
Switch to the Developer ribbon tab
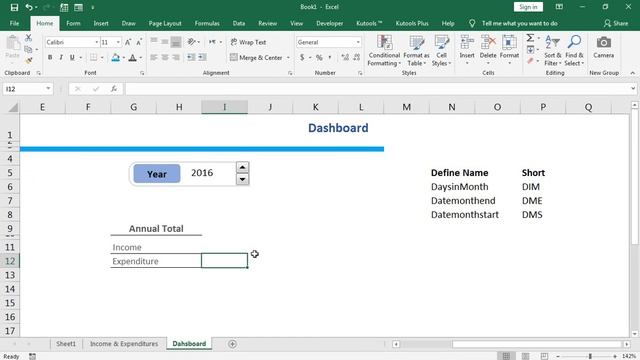coord(329,23)
